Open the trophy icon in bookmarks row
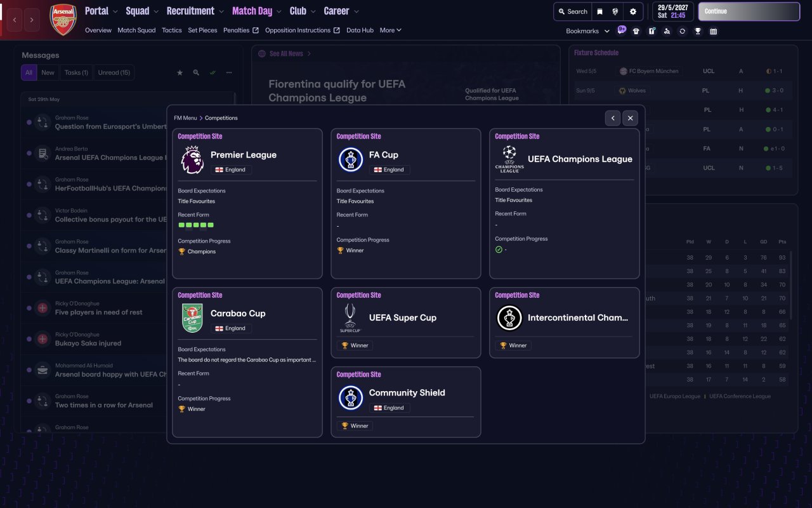This screenshot has width=812, height=508. pos(698,31)
